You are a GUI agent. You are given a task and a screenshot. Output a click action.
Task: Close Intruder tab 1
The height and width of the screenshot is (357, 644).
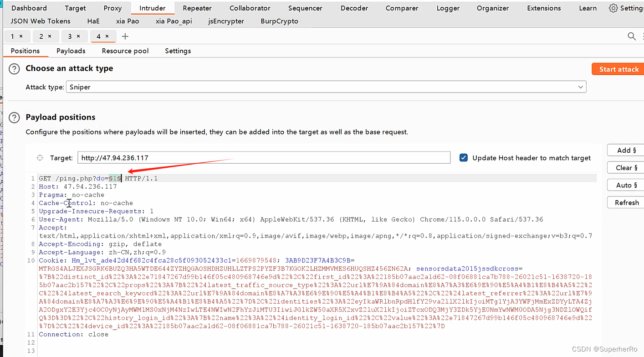click(x=21, y=36)
